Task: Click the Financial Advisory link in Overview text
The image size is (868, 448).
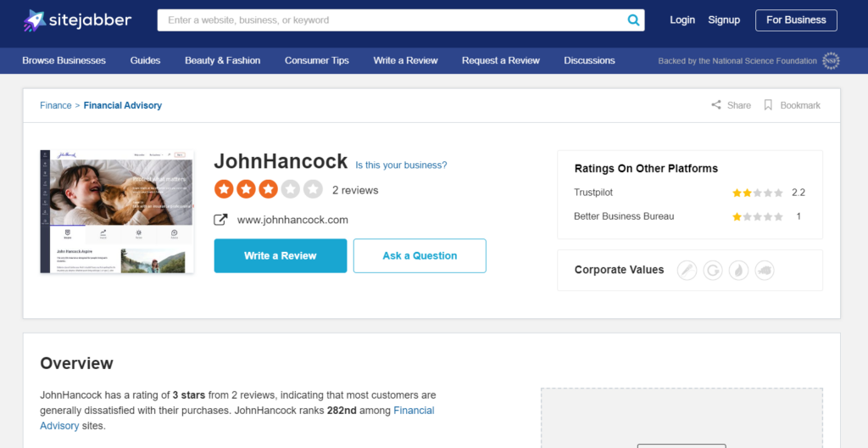Action: pos(237,418)
